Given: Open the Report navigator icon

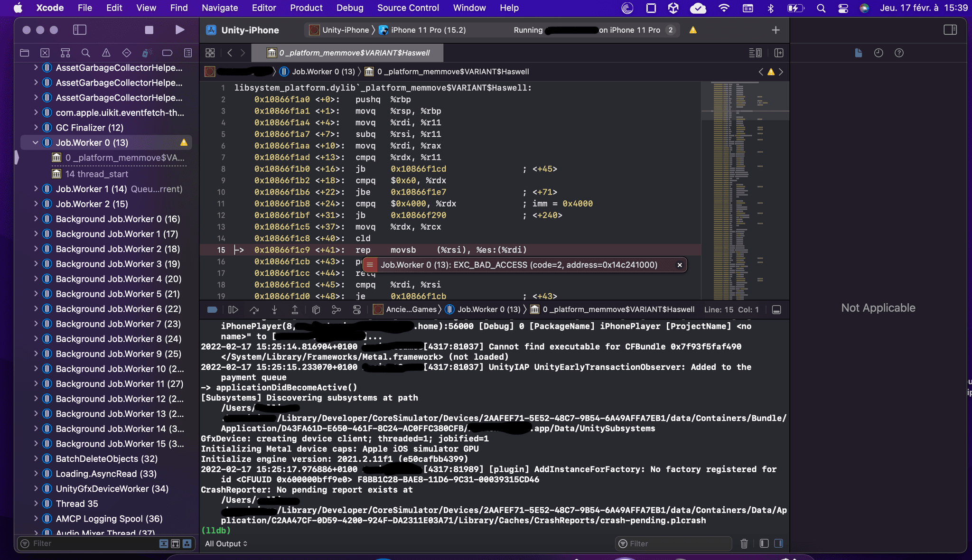Looking at the screenshot, I should (188, 53).
